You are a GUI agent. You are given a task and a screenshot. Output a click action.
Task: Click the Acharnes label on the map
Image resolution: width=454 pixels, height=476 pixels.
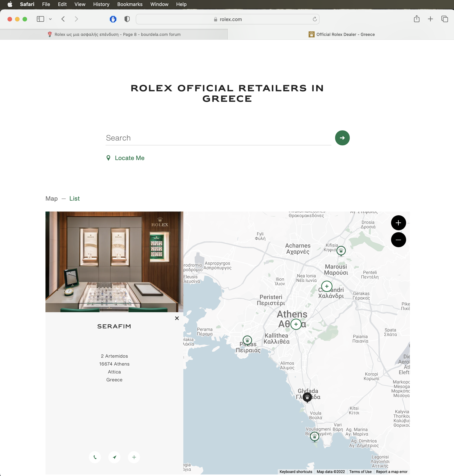click(x=298, y=249)
